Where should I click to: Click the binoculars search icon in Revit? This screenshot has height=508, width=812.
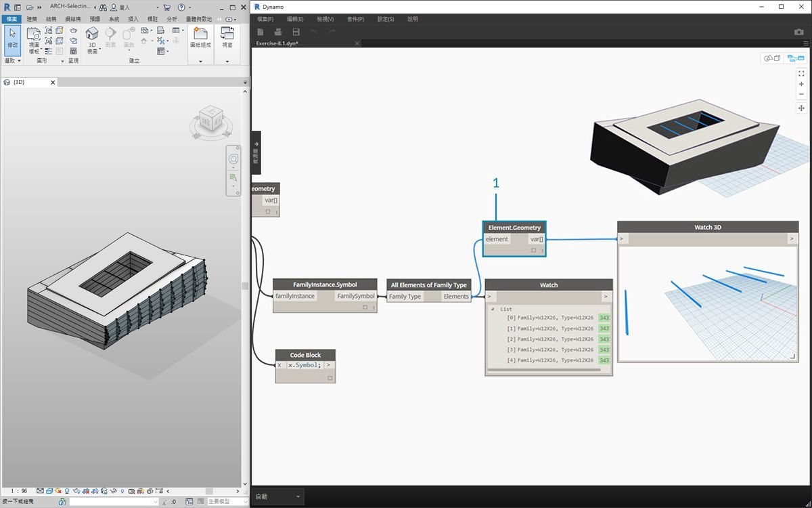103,7
